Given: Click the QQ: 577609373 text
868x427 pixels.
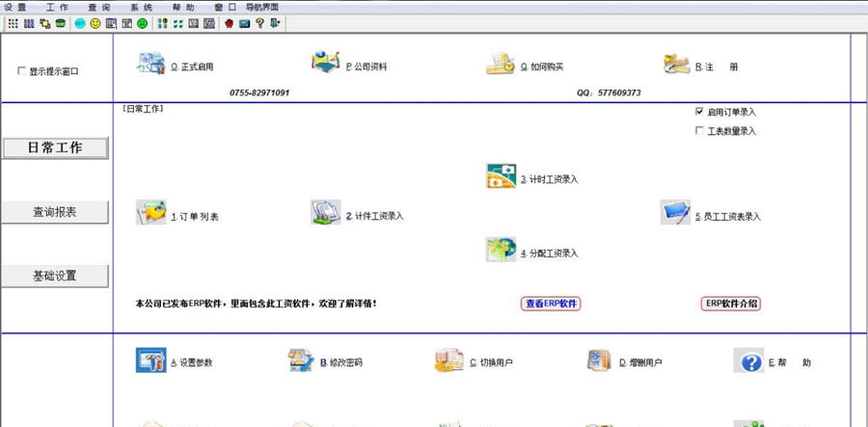Looking at the screenshot, I should [x=609, y=93].
